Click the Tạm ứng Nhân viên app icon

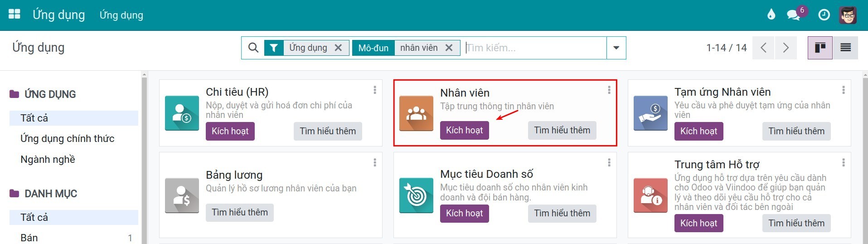650,113
